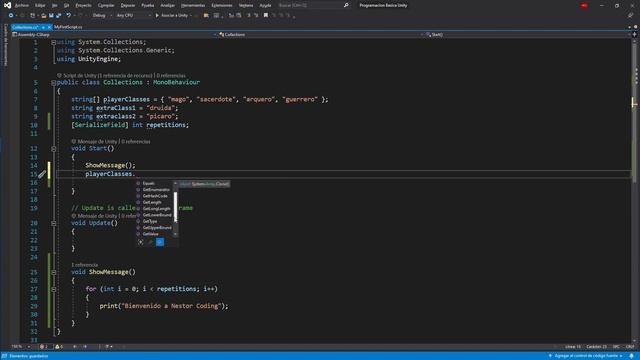Viewport: 640px width, 360px height.
Task: Open the Proyecto menu
Action: click(x=83, y=5)
